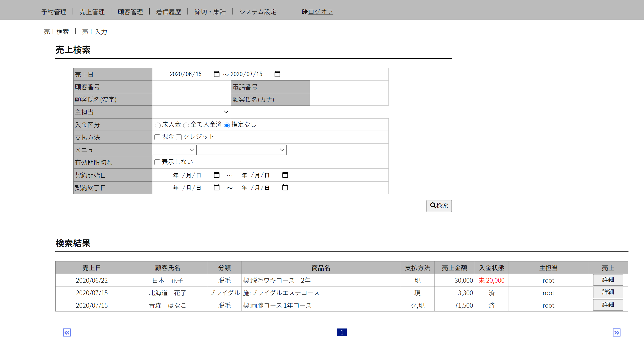This screenshot has height=345, width=644.
Task: Open 詳細 for 青森 はなこ row
Action: pos(608,305)
